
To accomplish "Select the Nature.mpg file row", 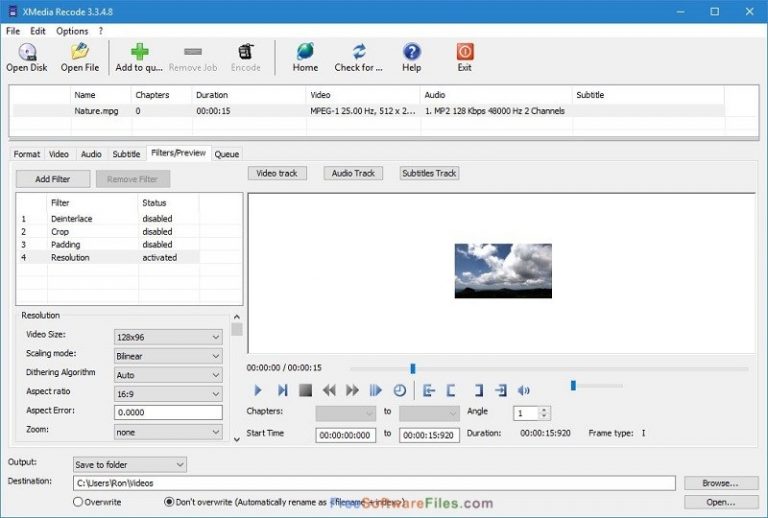I will 367,111.
